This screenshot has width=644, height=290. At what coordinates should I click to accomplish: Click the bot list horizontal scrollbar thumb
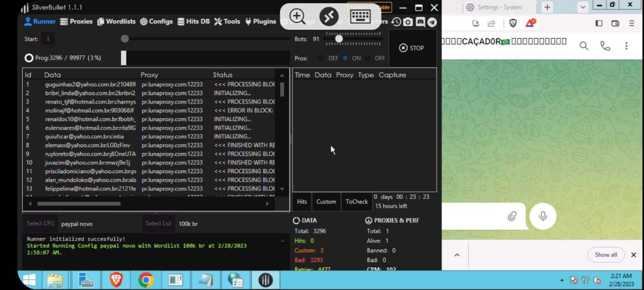tap(78, 203)
